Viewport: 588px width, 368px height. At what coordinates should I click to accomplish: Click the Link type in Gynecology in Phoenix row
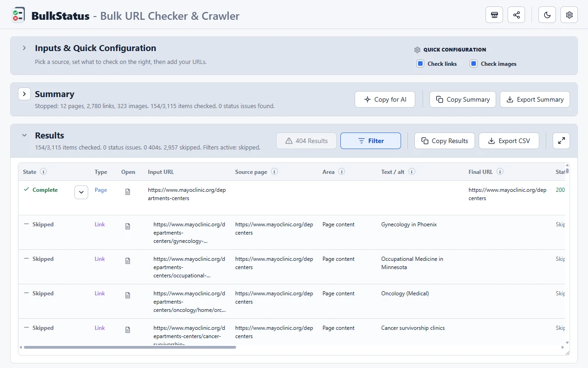[100, 224]
